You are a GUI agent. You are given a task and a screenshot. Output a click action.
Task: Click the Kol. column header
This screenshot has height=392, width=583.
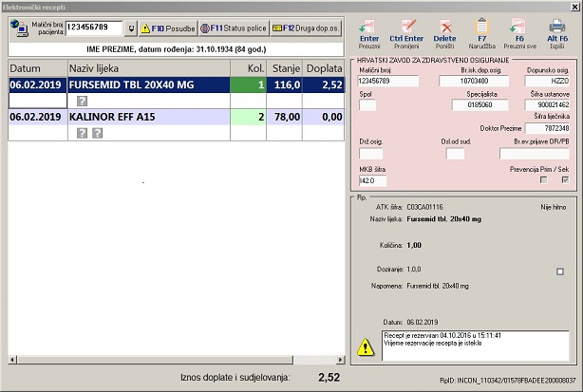pos(249,68)
